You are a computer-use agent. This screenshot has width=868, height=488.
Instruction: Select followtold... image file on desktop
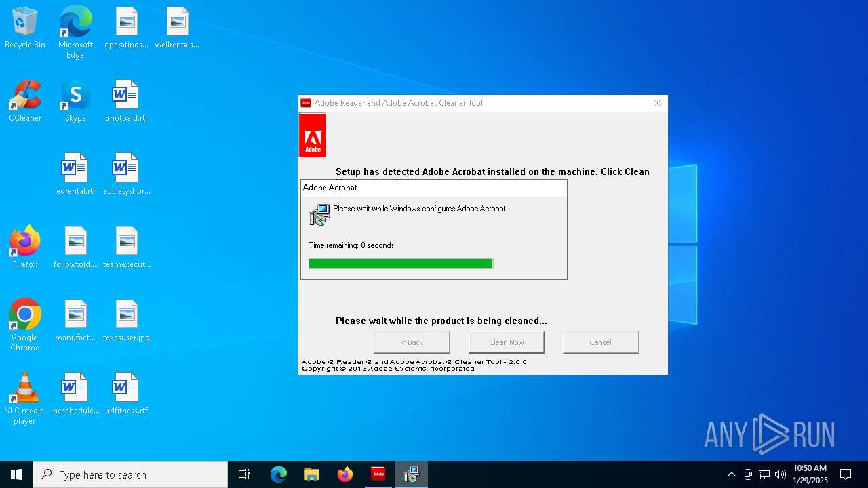[x=75, y=248]
